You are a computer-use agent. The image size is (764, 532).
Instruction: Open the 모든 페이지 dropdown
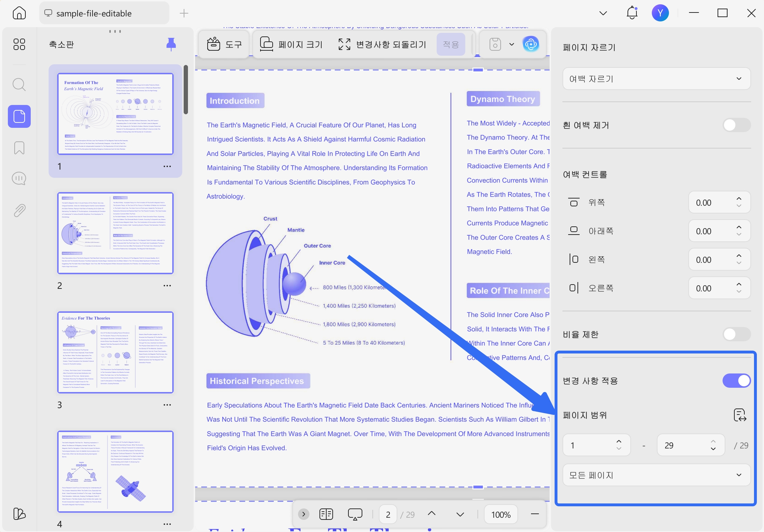[656, 475]
